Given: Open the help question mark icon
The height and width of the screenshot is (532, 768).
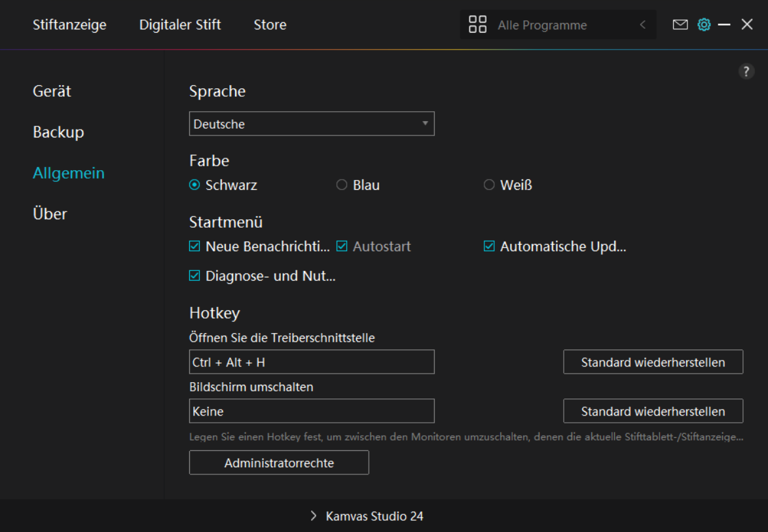Looking at the screenshot, I should pyautogui.click(x=746, y=72).
